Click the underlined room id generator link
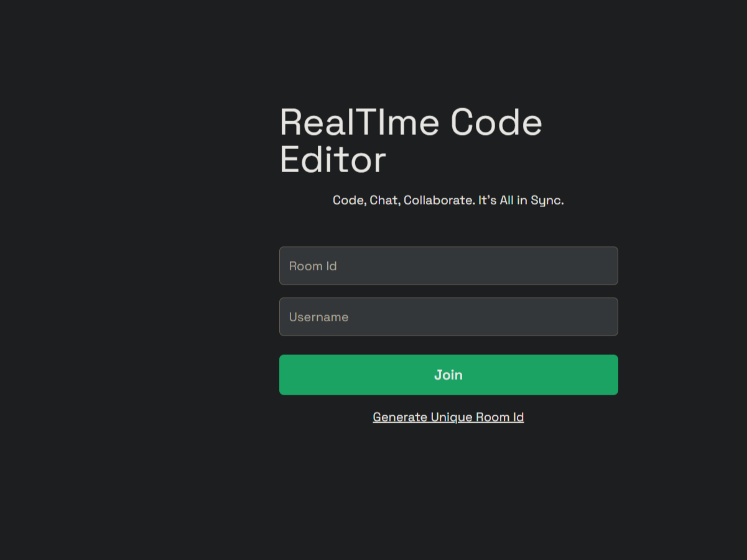Screen dimensions: 747x560 pos(448,416)
